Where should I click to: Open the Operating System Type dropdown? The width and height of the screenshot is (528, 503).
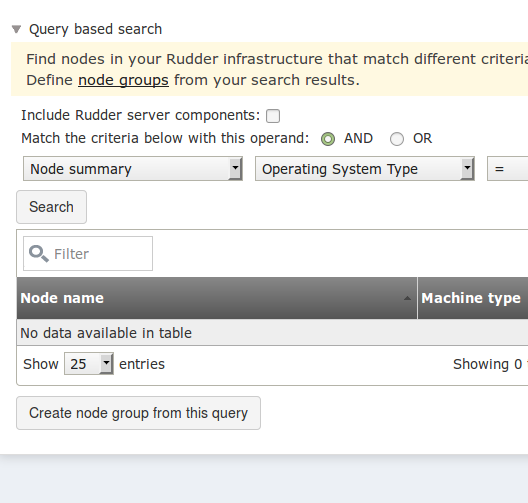coord(365,169)
